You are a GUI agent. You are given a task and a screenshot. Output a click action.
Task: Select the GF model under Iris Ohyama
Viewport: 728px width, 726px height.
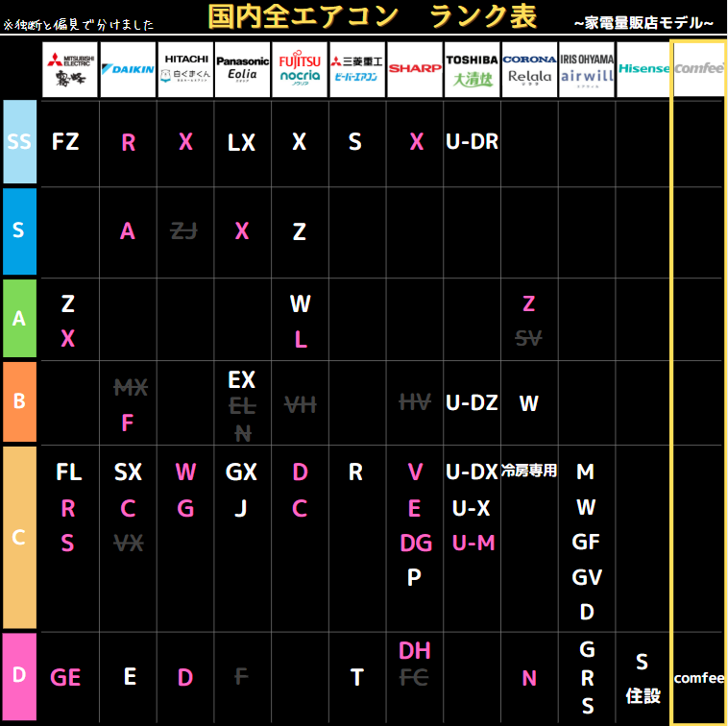coord(586,542)
